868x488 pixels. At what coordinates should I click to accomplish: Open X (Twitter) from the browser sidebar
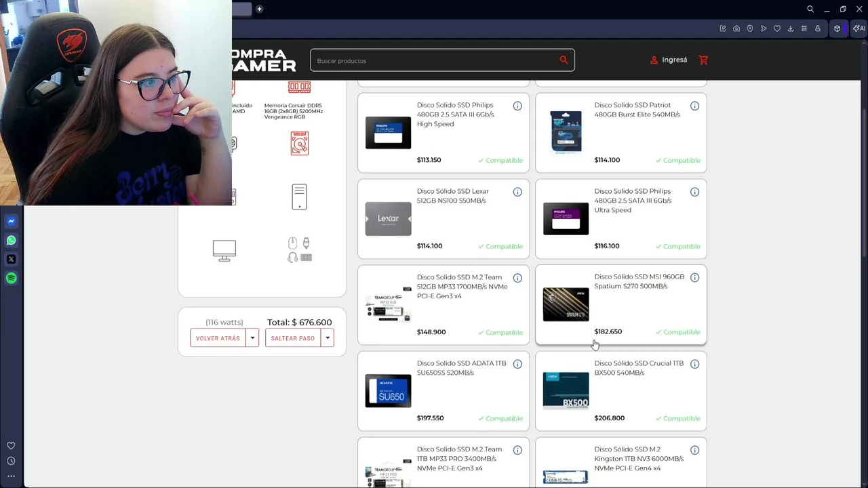[11, 259]
